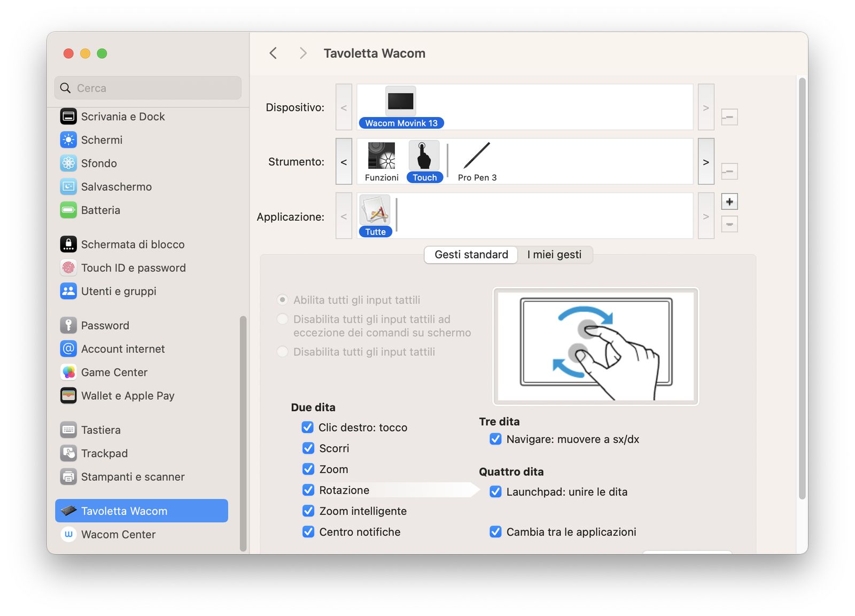Remove application with minus button
The width and height of the screenshot is (855, 616).
click(729, 224)
